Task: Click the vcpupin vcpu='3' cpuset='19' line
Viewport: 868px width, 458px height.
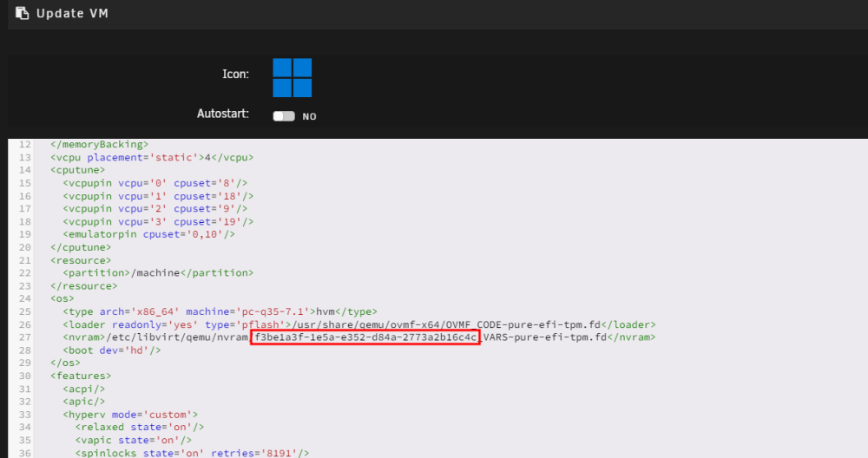Action: pyautogui.click(x=158, y=222)
